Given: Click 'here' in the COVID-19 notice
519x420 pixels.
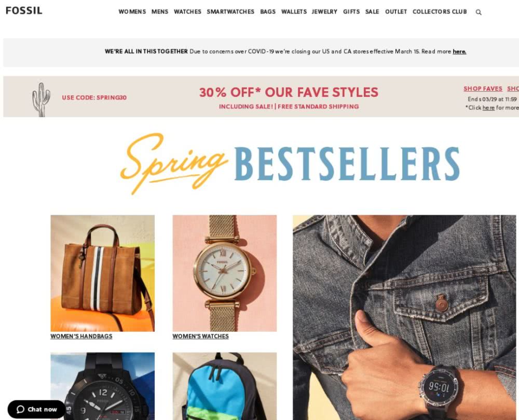Looking at the screenshot, I should (459, 51).
